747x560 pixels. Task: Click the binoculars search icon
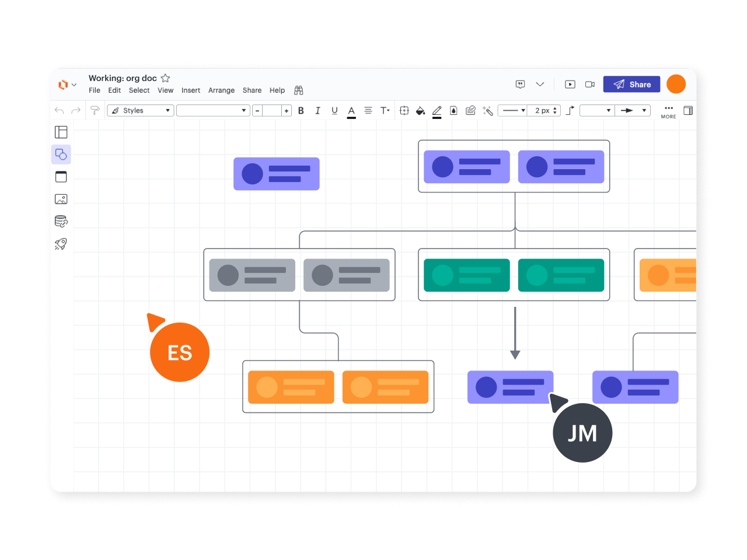[299, 90]
